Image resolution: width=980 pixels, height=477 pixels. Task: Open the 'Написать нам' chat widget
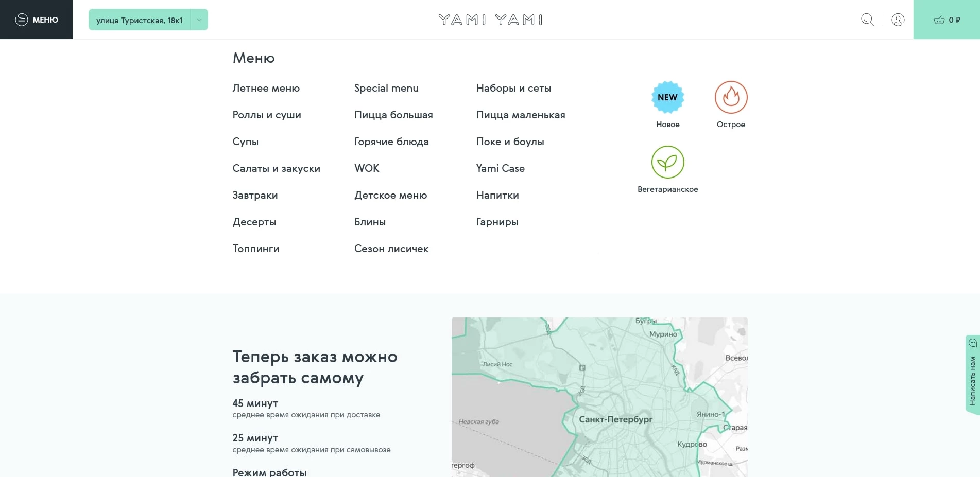click(972, 375)
